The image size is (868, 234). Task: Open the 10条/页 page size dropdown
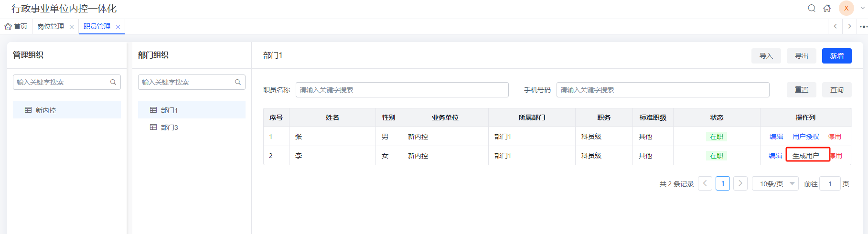[775, 184]
